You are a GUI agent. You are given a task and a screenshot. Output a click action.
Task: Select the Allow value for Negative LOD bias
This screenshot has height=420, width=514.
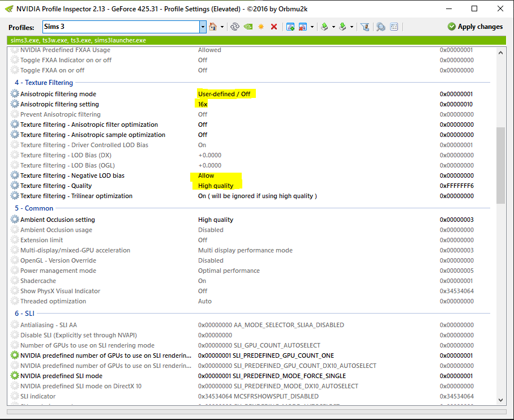206,175
